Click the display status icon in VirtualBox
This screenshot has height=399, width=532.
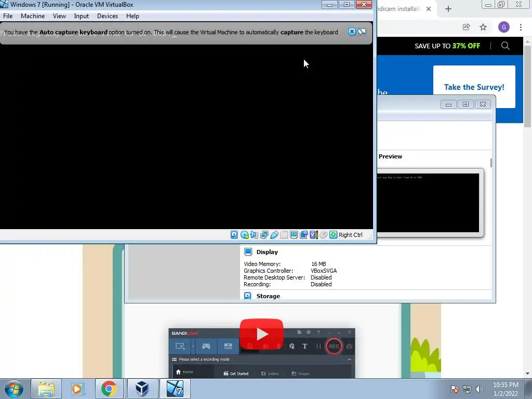coord(294,235)
